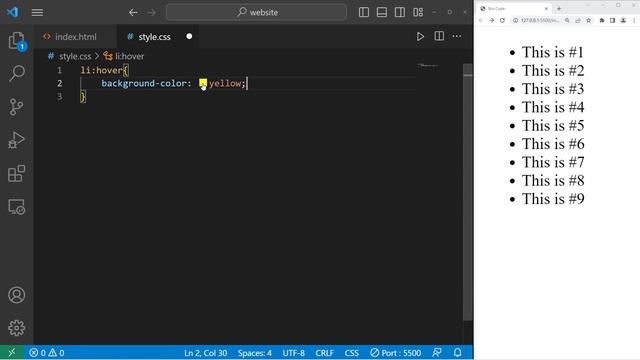This screenshot has height=360, width=640.
Task: Open the Extensions view
Action: click(16, 173)
